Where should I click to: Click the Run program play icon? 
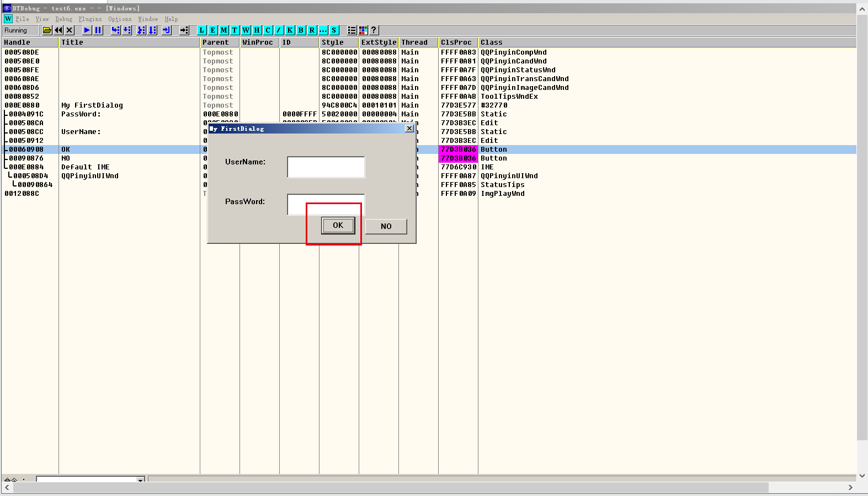[x=87, y=30]
